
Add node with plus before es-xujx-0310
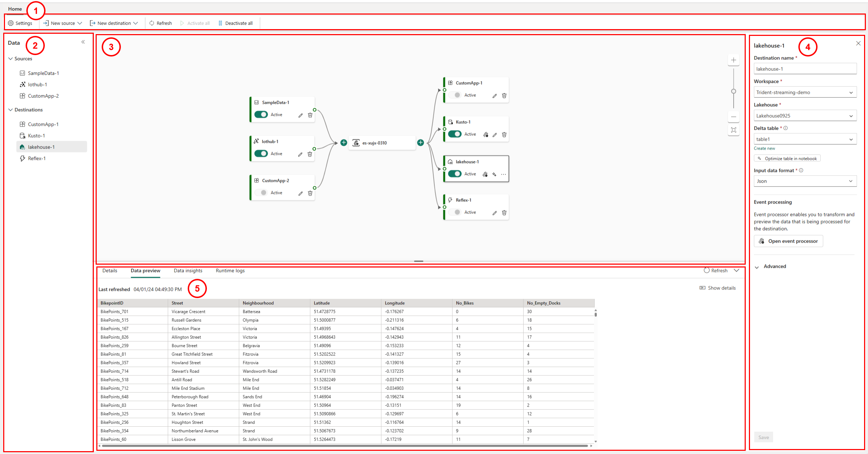(x=344, y=143)
